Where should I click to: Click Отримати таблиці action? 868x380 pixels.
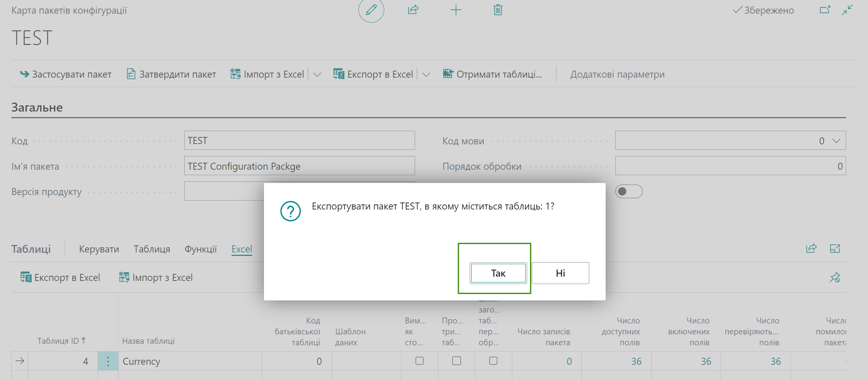tap(492, 74)
